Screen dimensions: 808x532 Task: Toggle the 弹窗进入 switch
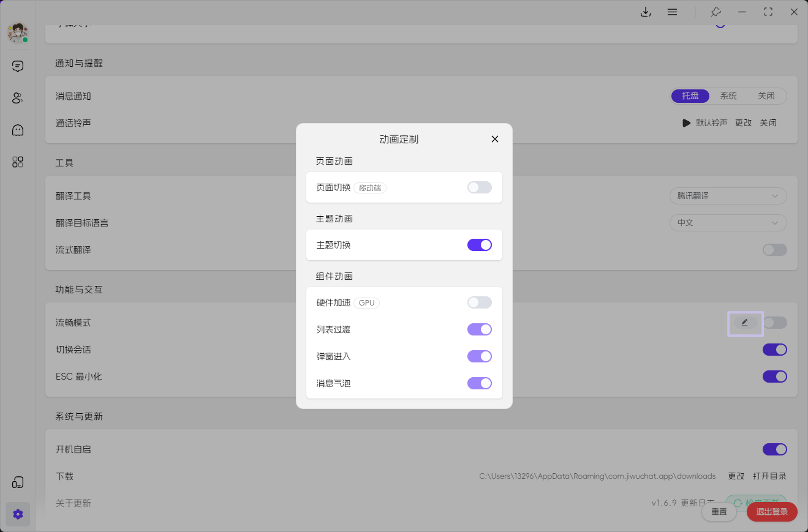tap(480, 356)
